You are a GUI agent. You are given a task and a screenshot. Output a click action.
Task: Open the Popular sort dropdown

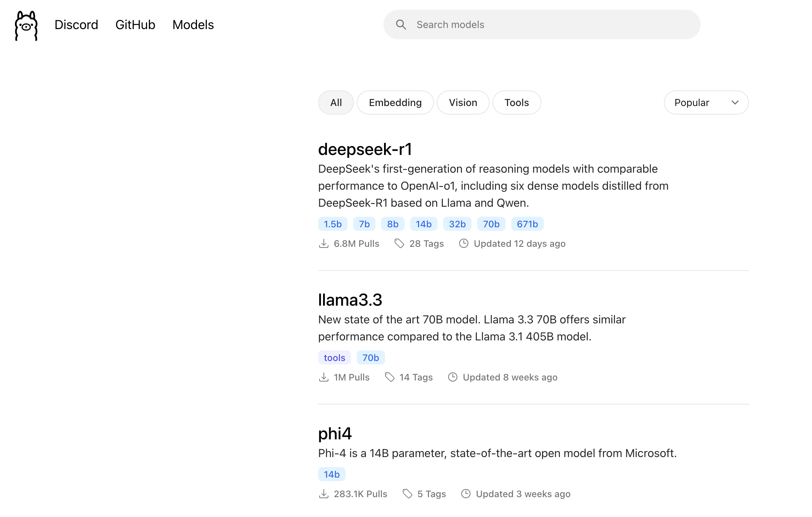pos(692,103)
